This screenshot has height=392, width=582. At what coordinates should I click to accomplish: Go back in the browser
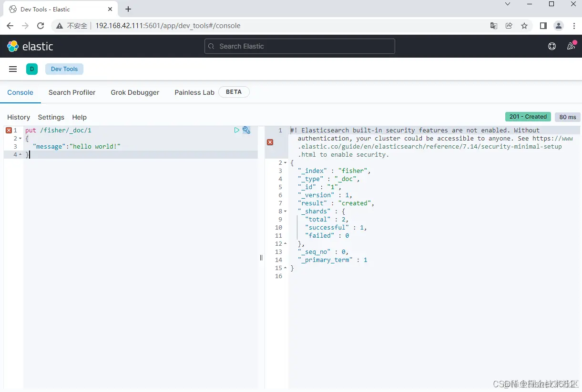point(10,26)
